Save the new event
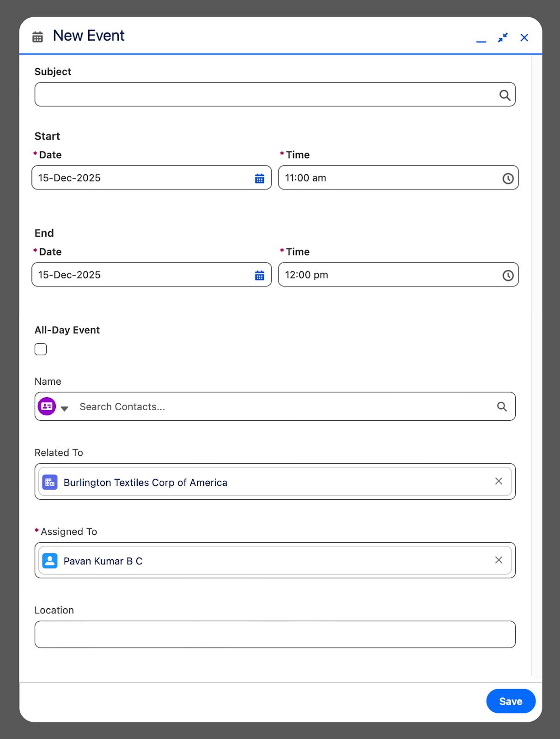This screenshot has width=560, height=739. pos(511,701)
